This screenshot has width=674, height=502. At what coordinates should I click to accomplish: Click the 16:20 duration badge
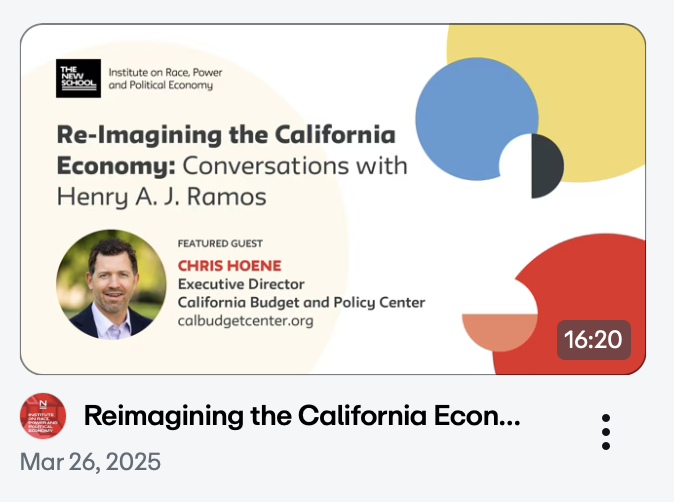click(594, 340)
